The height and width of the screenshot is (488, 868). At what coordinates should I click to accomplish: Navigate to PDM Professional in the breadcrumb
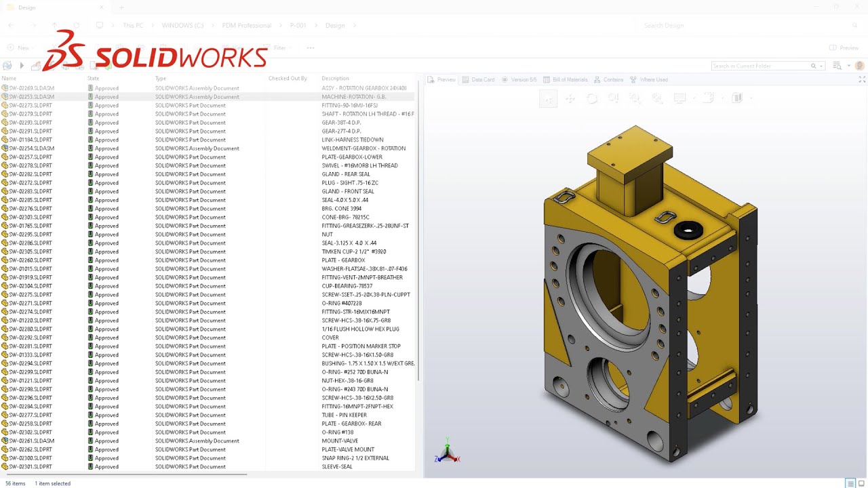[x=247, y=26]
